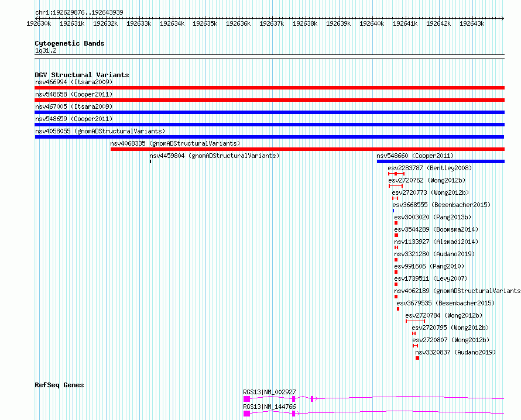Screen dimensions: 521x420
Task: Click esv3003020 (Pang2013b) red square
Action: pyautogui.click(x=396, y=223)
